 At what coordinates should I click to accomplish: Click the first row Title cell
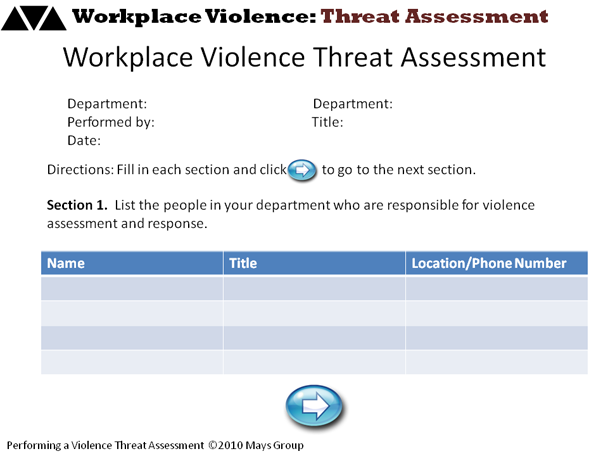point(313,288)
